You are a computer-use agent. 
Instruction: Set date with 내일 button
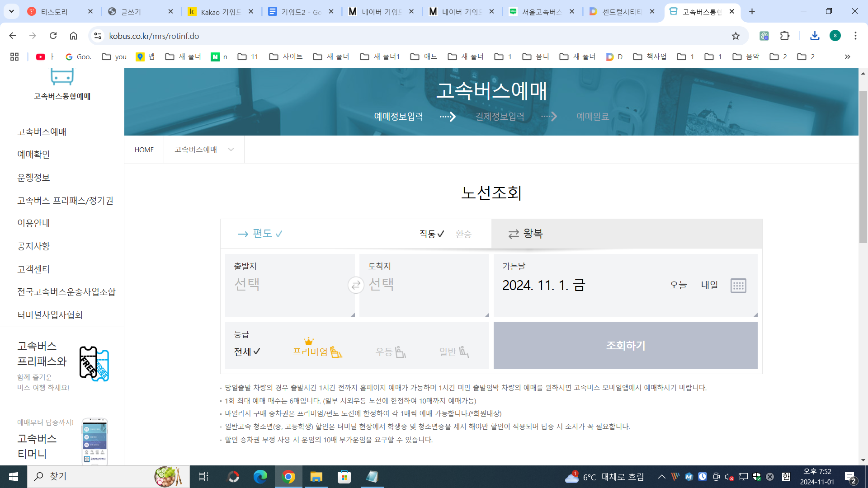tap(709, 285)
